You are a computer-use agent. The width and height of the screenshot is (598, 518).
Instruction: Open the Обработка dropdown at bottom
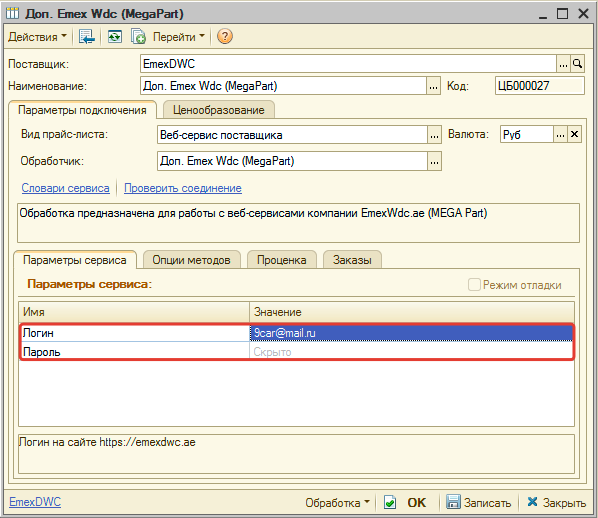(338, 503)
